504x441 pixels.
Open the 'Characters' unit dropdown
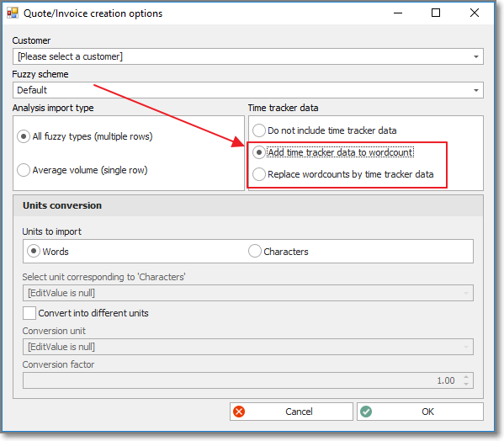[x=466, y=293]
